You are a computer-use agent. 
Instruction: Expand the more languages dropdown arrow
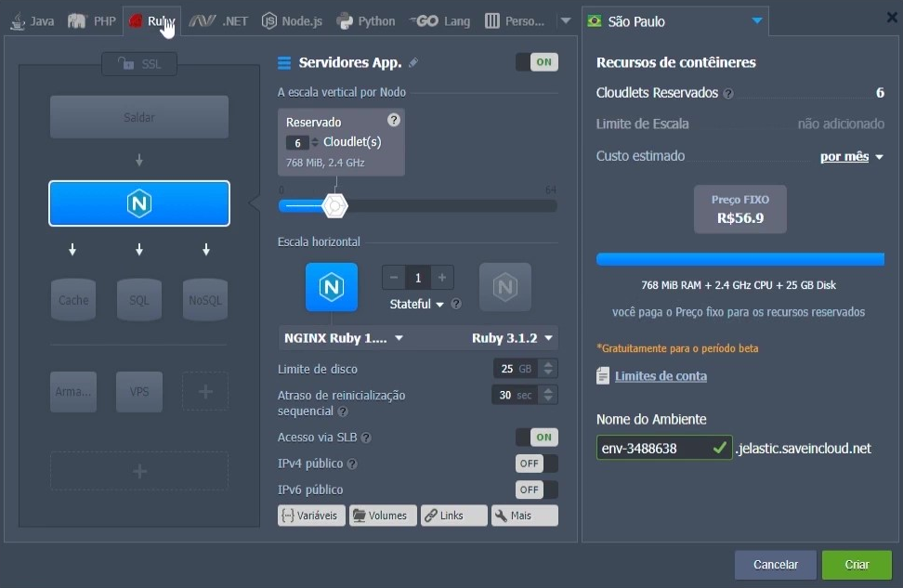pyautogui.click(x=566, y=20)
